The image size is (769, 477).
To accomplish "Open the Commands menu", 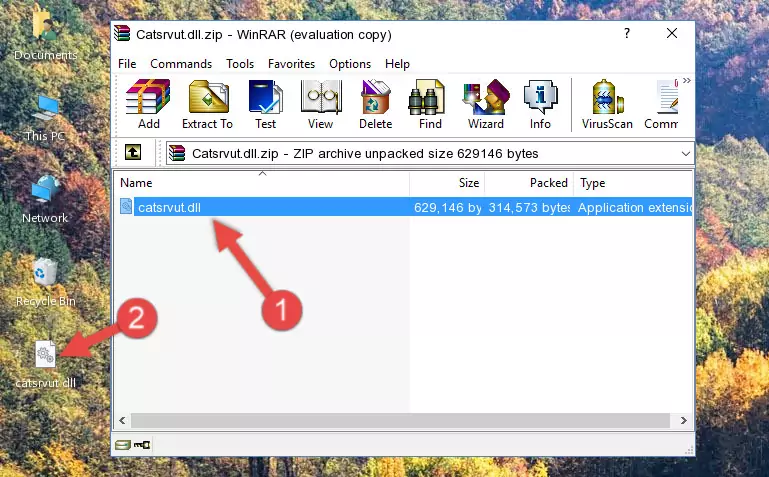I will tap(181, 64).
